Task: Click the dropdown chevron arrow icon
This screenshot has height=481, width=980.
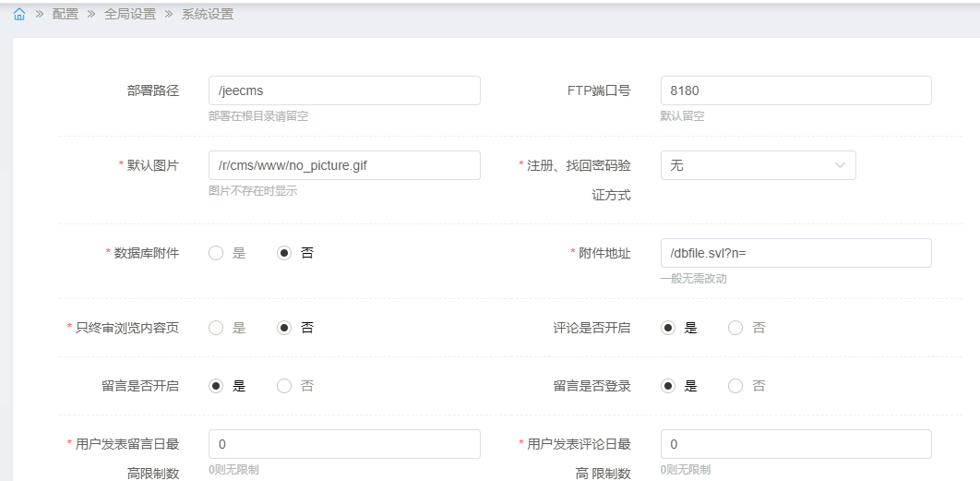Action: point(840,165)
